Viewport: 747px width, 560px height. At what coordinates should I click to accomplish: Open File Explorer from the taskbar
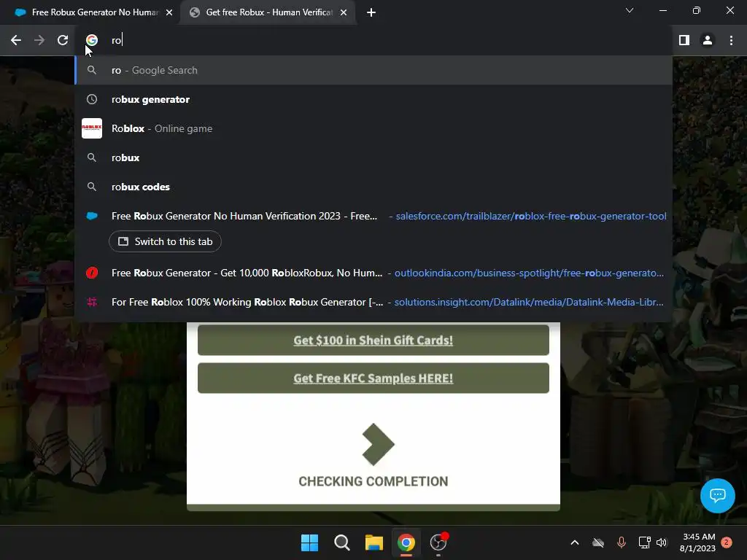pyautogui.click(x=374, y=542)
